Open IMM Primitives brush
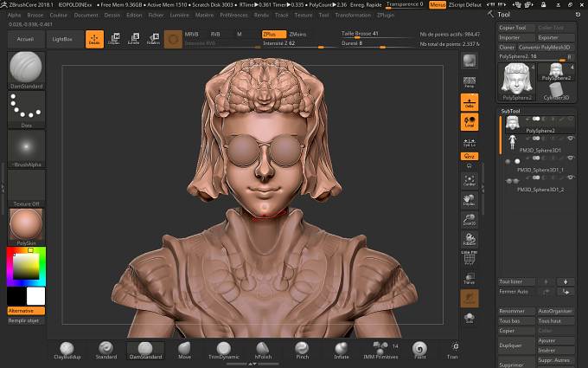Screen dimensions: 588x368 pos(380,351)
